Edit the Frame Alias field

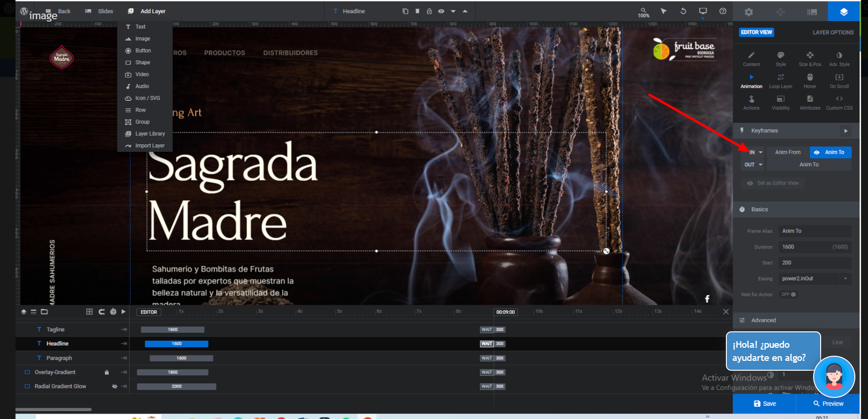[815, 231]
